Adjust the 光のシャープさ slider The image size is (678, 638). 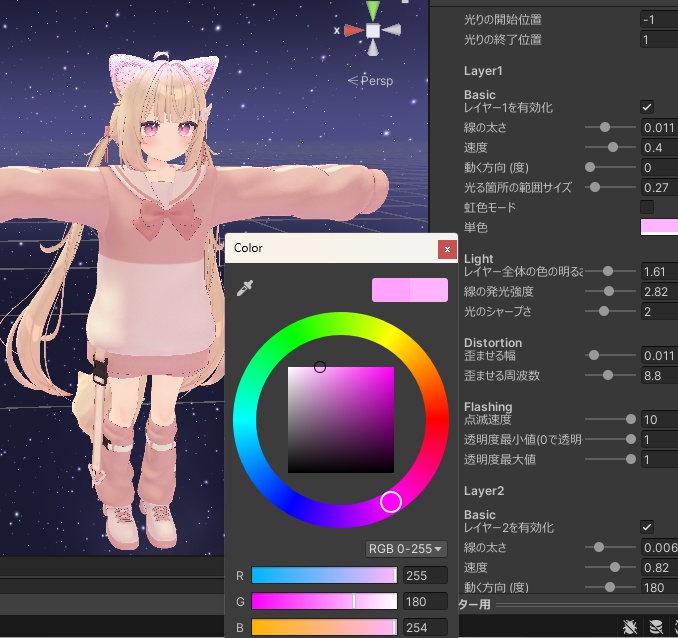coord(611,311)
